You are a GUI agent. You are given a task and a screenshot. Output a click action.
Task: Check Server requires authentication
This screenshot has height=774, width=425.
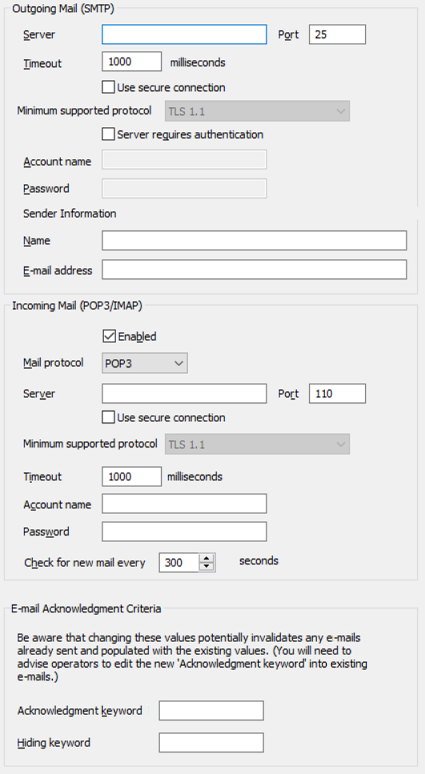tap(108, 134)
